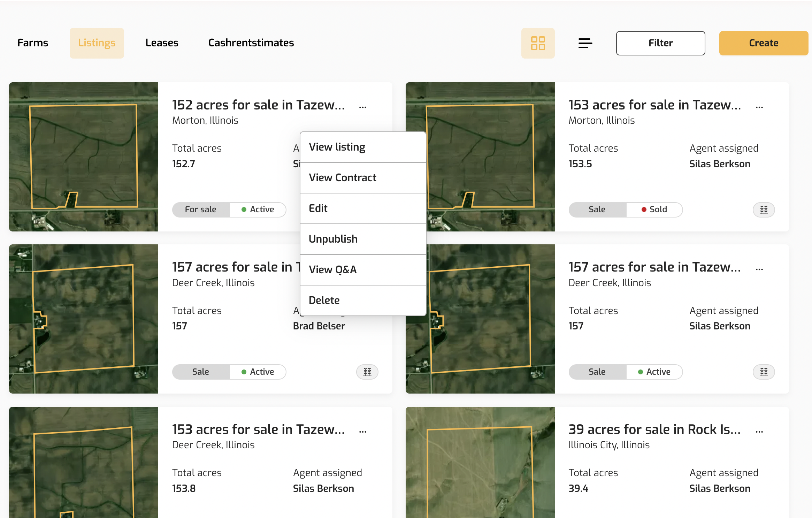Open three-dot menu on 152 acres listing
The image size is (812, 518).
point(363,107)
